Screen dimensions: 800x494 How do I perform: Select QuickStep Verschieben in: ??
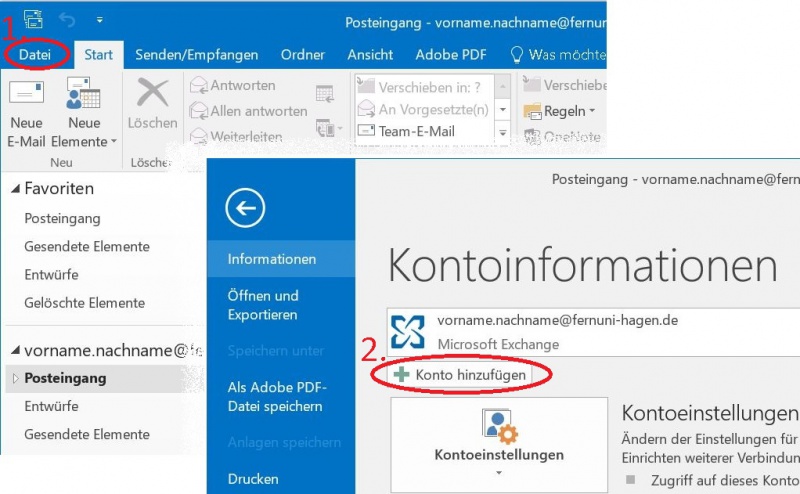[424, 87]
